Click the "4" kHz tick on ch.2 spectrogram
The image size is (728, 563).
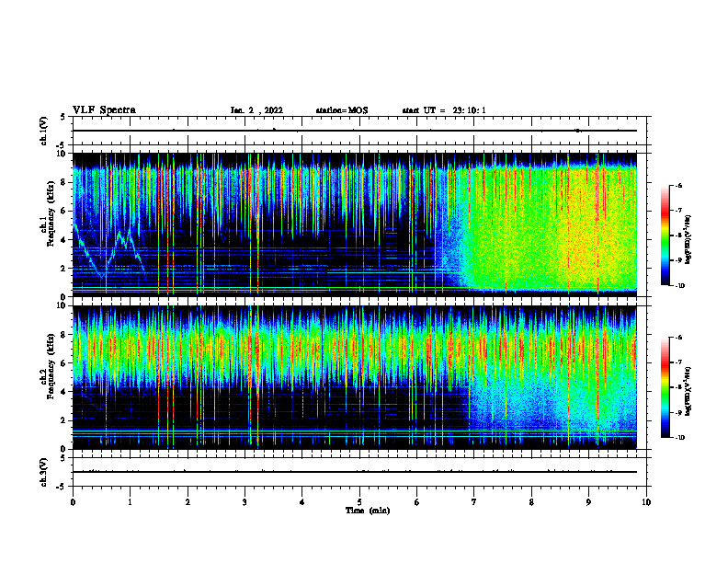coord(63,392)
